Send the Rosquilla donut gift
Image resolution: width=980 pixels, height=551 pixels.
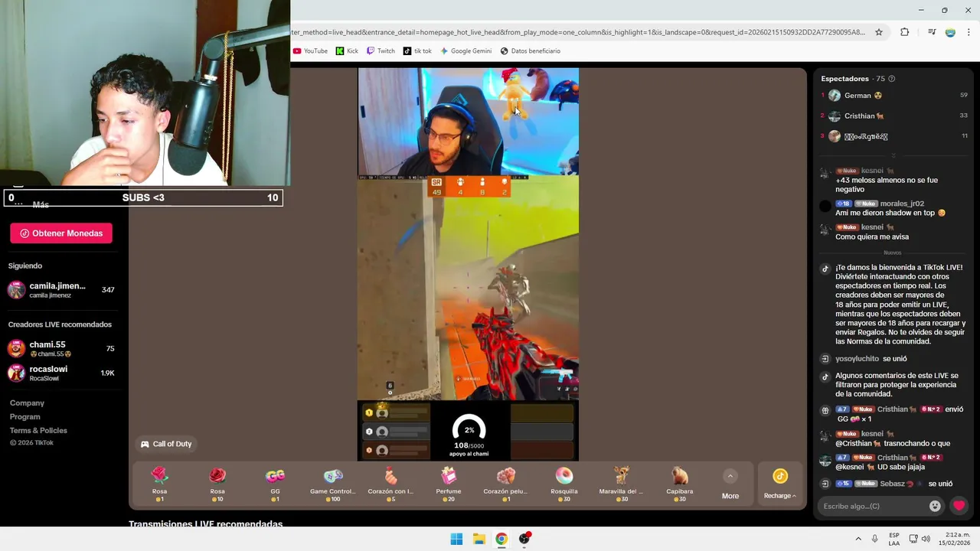[564, 484]
